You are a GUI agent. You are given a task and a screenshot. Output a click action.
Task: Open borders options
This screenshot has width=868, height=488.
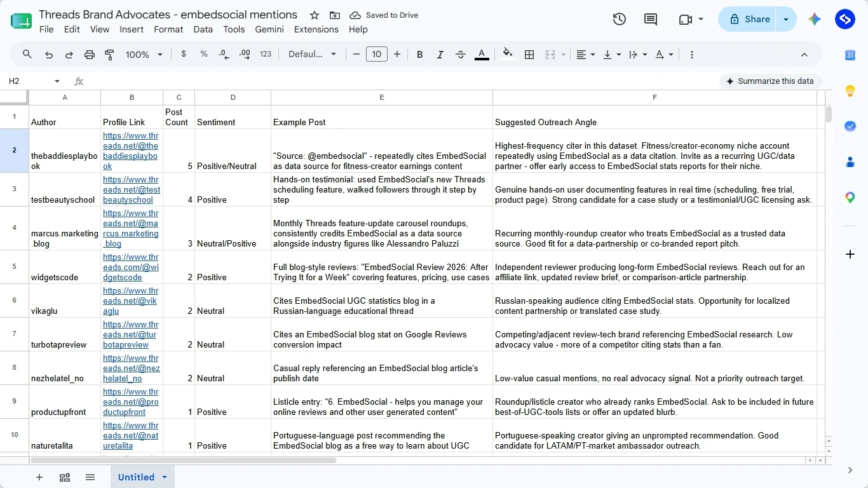[529, 55]
